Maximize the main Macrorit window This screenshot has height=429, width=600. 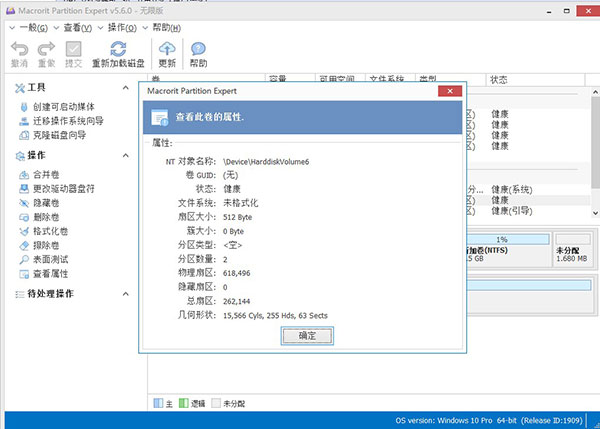(567, 11)
